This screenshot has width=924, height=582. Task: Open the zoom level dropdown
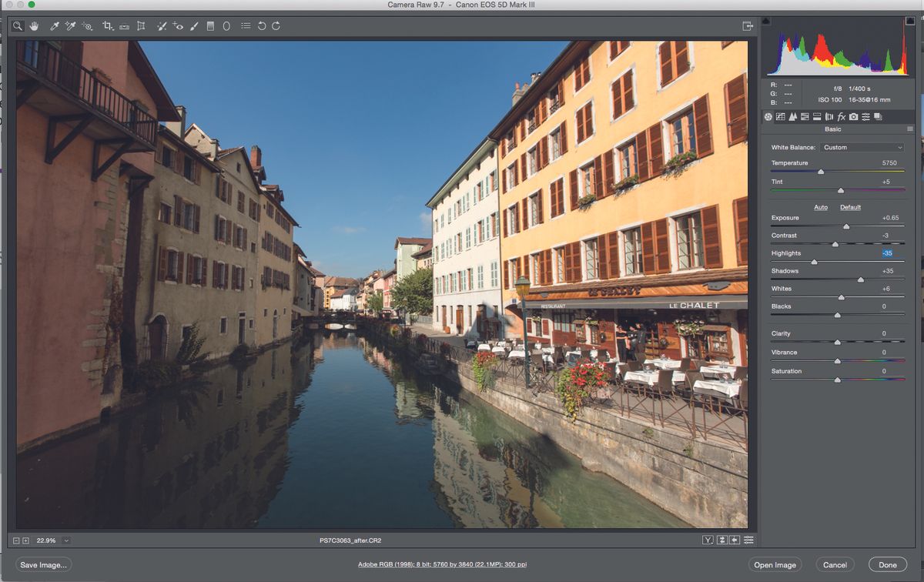(65, 540)
